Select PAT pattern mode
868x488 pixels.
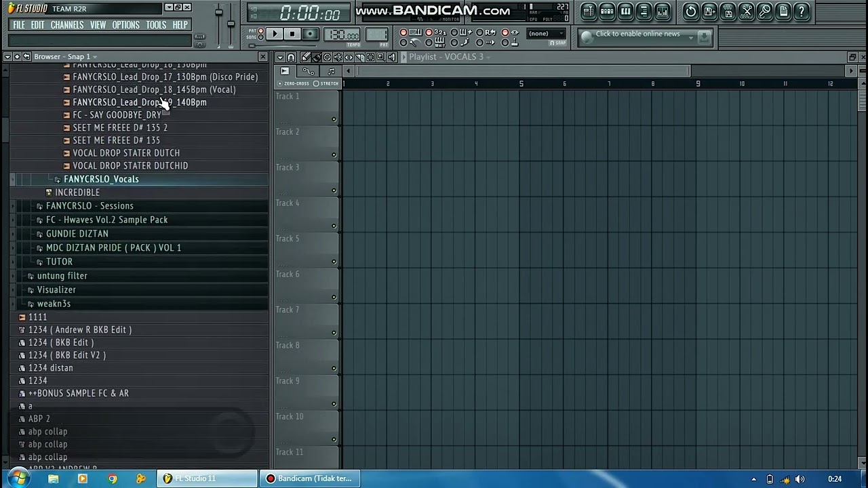click(x=260, y=30)
